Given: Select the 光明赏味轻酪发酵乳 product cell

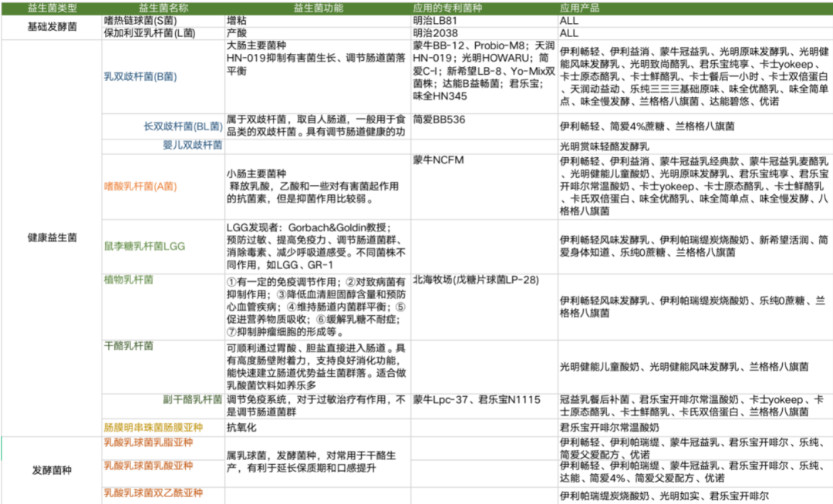Looking at the screenshot, I should pyautogui.click(x=695, y=146).
